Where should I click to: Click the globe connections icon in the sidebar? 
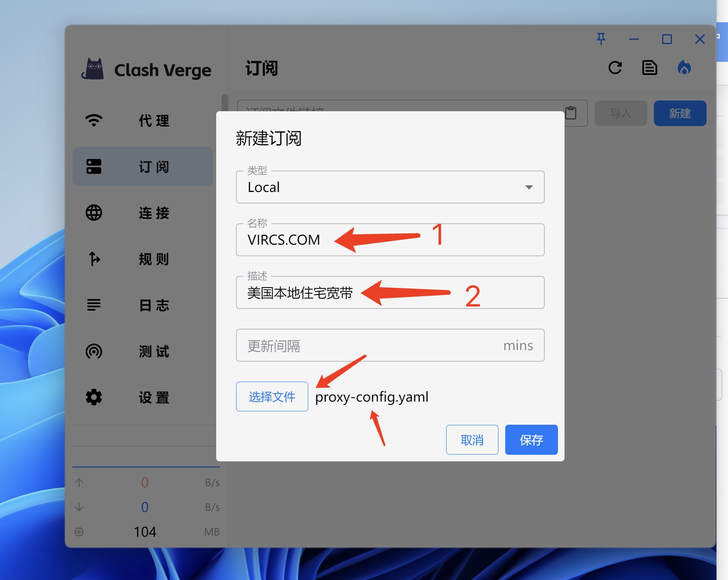(x=94, y=213)
